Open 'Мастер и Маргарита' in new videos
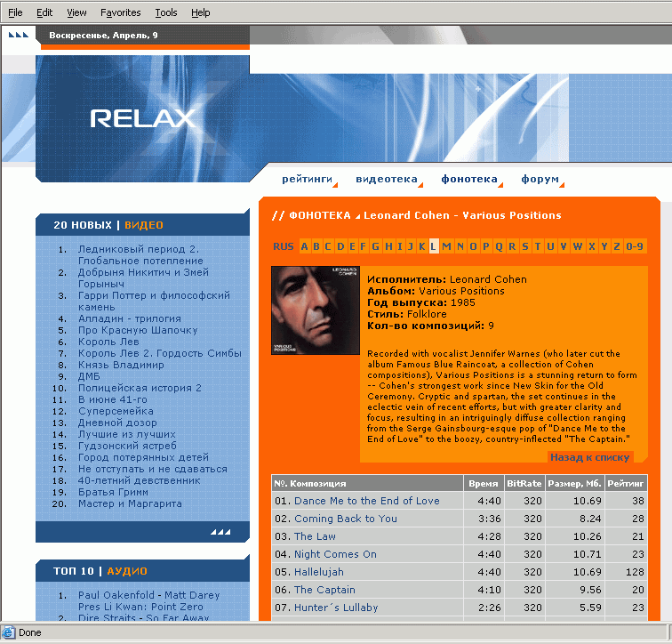Screen dimensions: 672x644 130,503
